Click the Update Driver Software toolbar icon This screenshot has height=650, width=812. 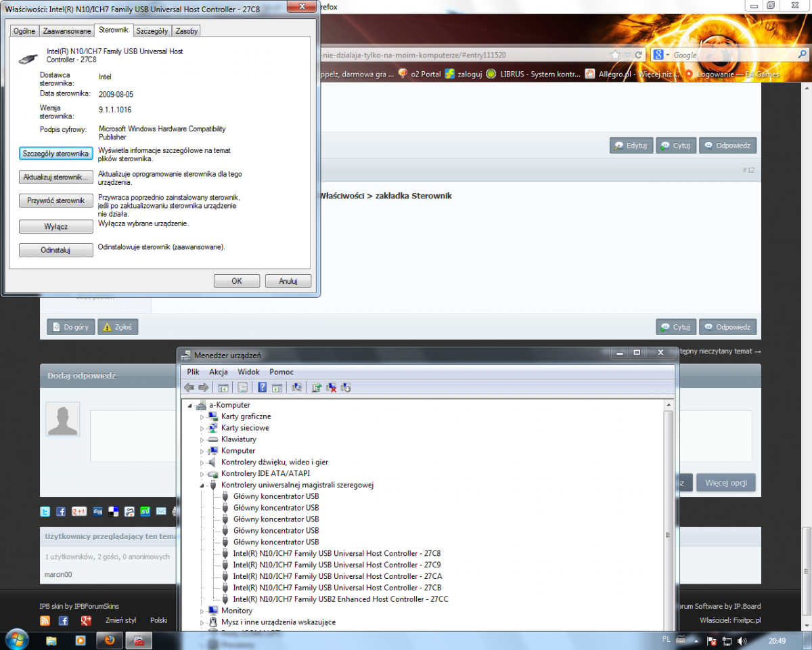(x=316, y=387)
